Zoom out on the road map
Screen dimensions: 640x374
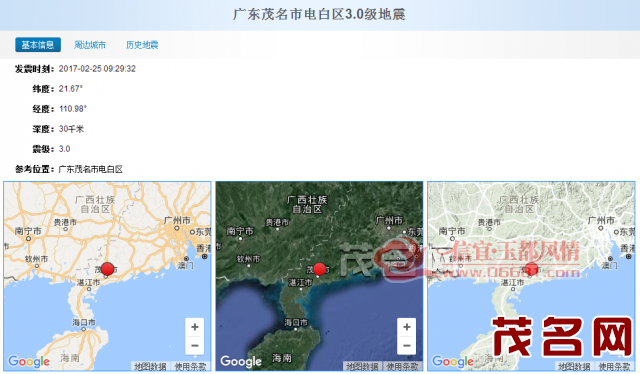point(195,345)
